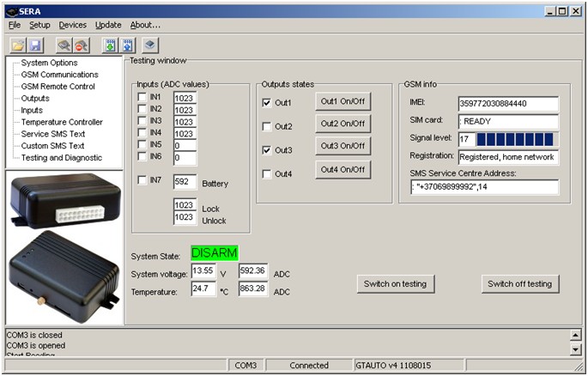This screenshot has height=376, width=588.
Task: Click the SERA application icon in the title bar
Action: tap(12, 12)
